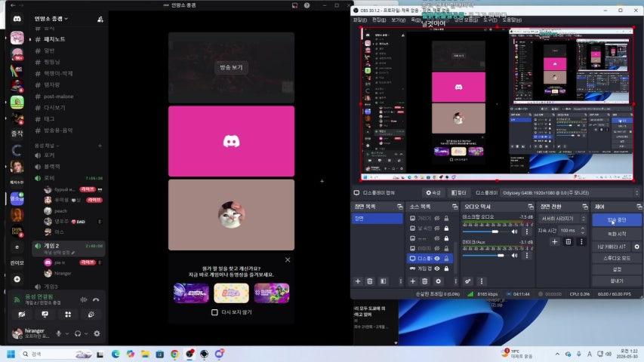Remove transition with trash in OBS scene transitions
This screenshot has height=362, width=644.
(568, 242)
